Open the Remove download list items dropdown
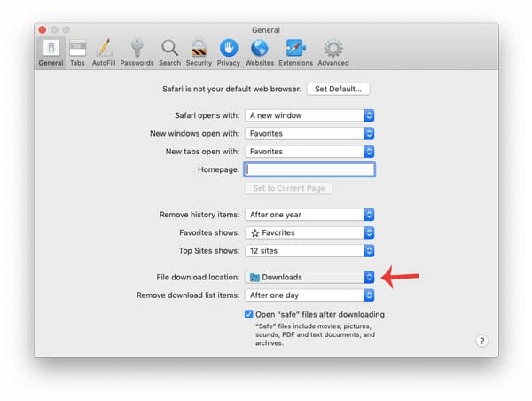The image size is (532, 401). pos(309,295)
